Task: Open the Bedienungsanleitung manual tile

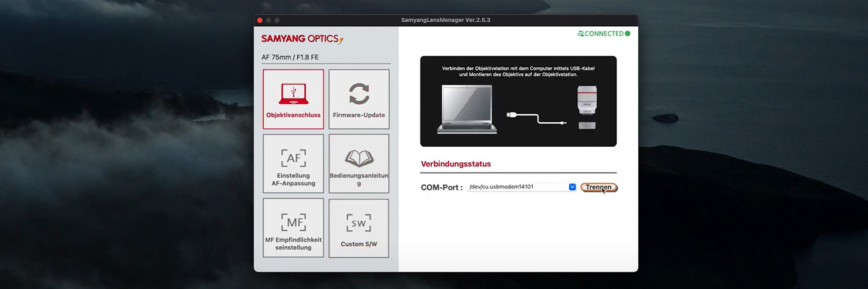Action: click(359, 164)
